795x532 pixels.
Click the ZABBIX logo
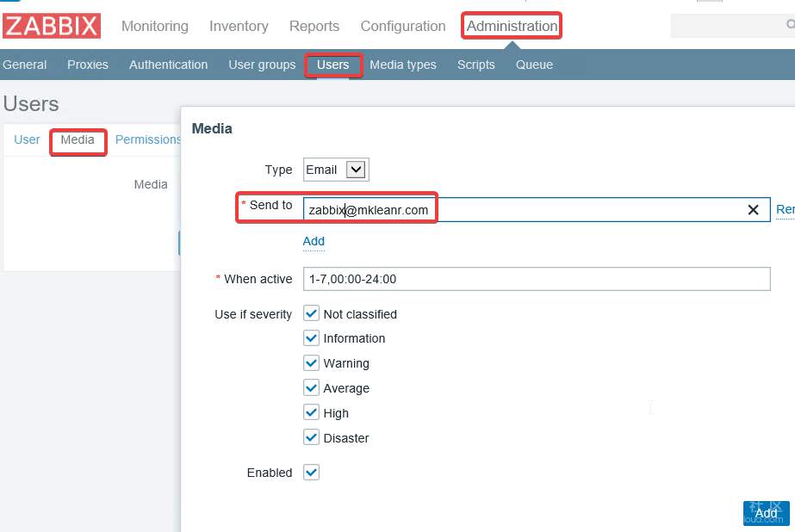click(51, 26)
